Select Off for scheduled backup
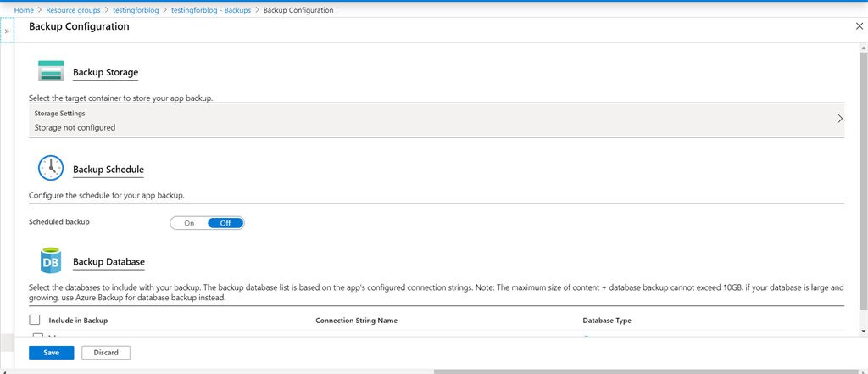This screenshot has width=868, height=374. click(225, 223)
